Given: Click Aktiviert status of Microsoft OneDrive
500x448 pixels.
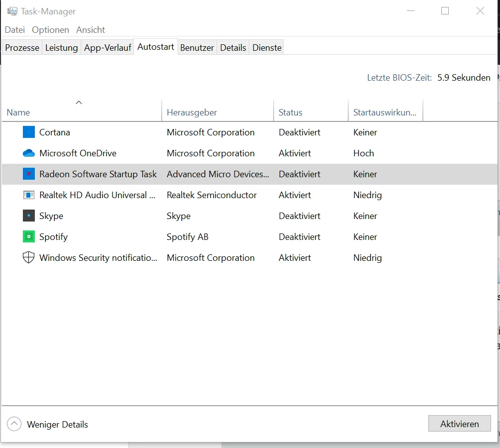Looking at the screenshot, I should (295, 153).
